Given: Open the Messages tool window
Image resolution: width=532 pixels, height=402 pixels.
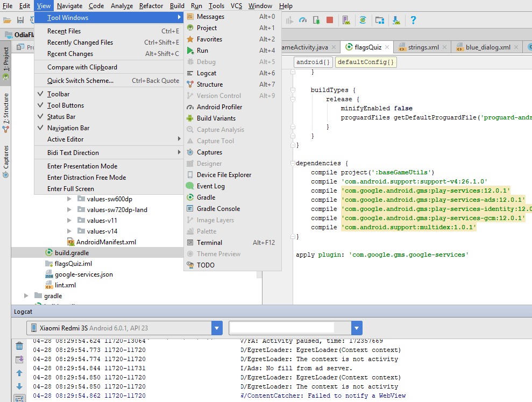Looking at the screenshot, I should coord(232,17).
